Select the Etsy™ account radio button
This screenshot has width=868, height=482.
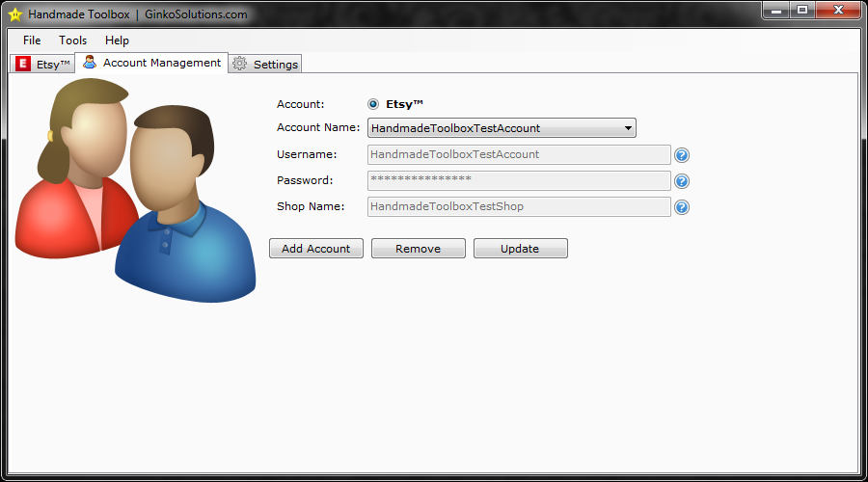[x=373, y=104]
